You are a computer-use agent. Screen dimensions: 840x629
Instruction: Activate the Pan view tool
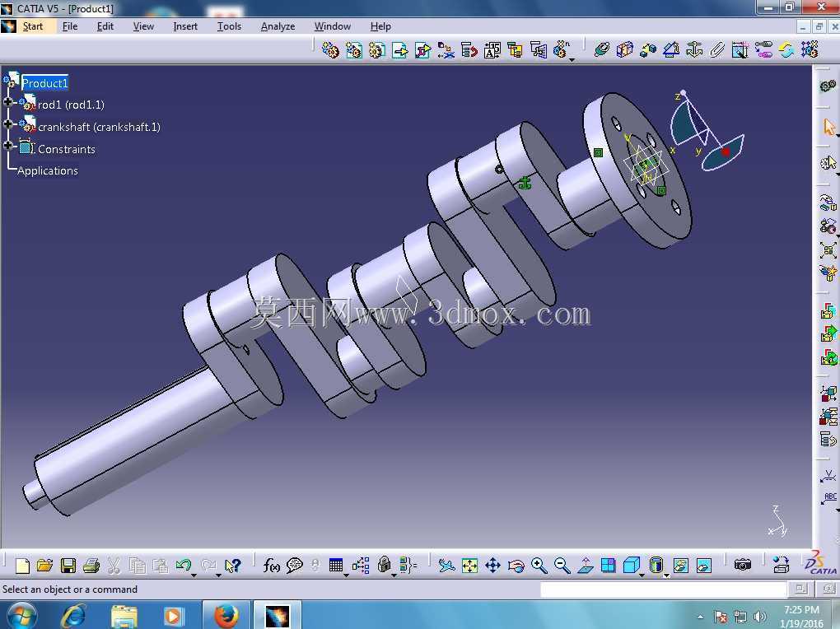pos(492,566)
